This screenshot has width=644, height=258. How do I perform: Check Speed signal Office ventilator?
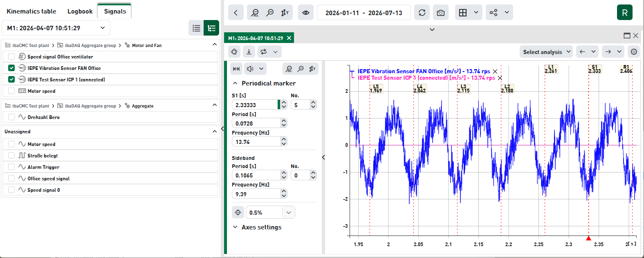[x=11, y=56]
